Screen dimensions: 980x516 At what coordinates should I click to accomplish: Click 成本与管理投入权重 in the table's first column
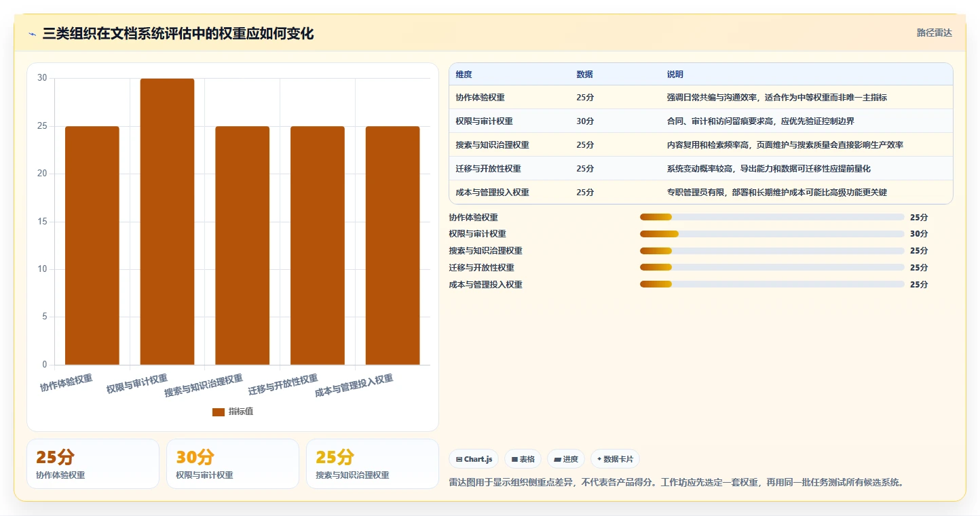(493, 193)
